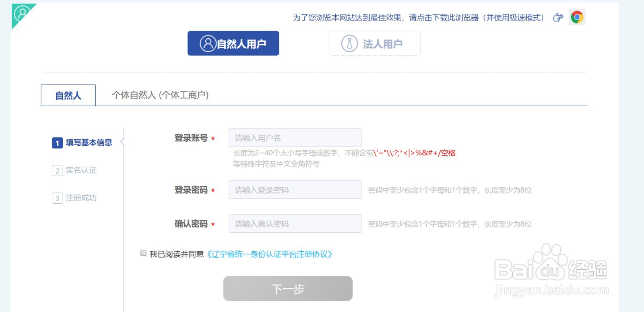Click the tie icon on 法人用户 button

[x=349, y=43]
